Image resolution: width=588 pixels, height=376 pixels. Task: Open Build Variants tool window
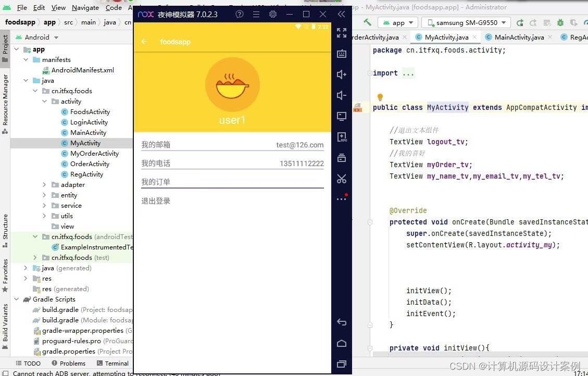tap(5, 326)
